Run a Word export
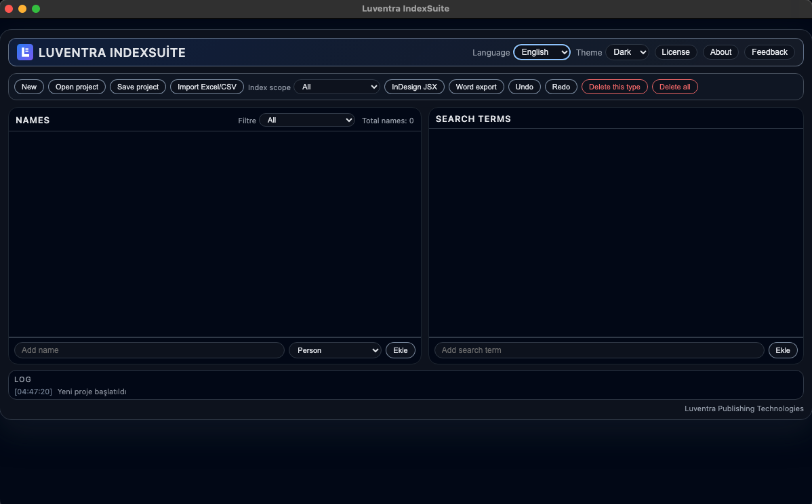 (x=476, y=87)
